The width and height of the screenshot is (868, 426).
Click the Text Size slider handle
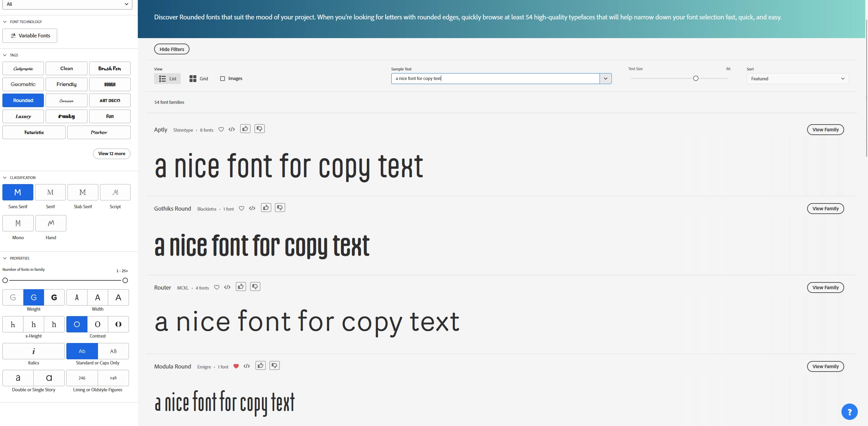[696, 79]
